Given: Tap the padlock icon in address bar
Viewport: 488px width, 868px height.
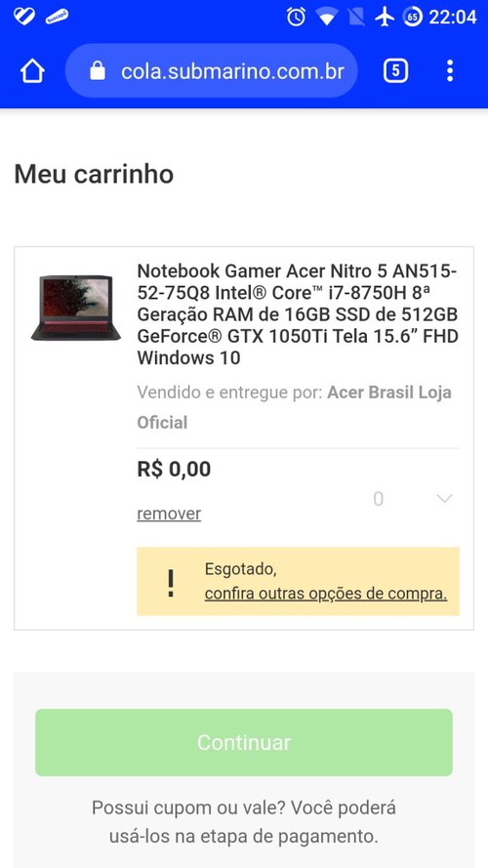Looking at the screenshot, I should (x=98, y=71).
